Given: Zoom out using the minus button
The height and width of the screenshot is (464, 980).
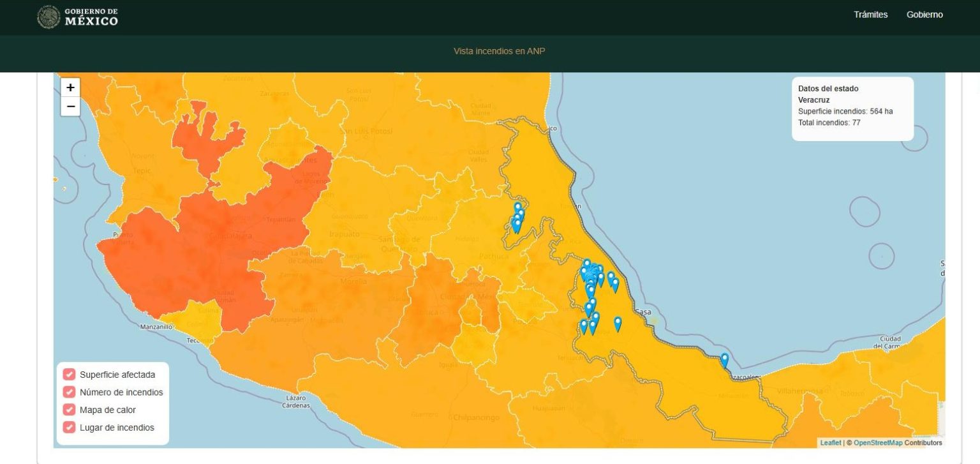Looking at the screenshot, I should pos(70,107).
